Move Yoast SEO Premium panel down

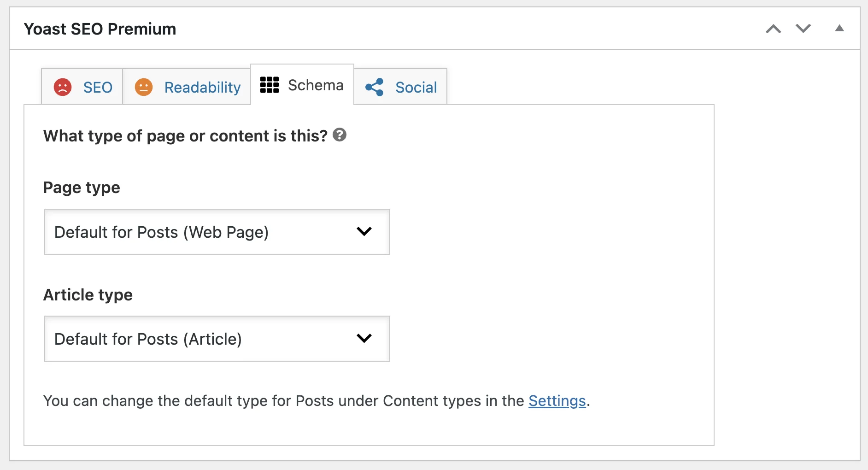point(803,29)
